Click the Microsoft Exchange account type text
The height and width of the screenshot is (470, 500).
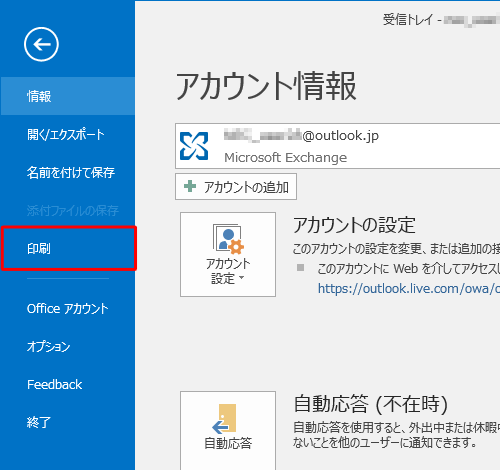[286, 157]
